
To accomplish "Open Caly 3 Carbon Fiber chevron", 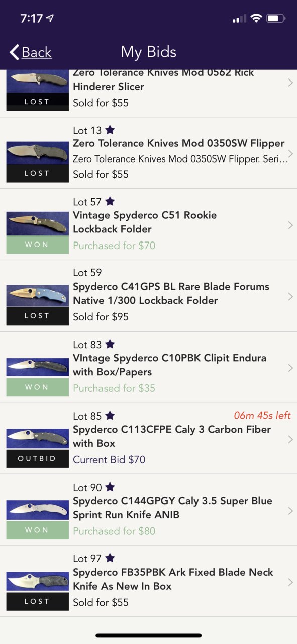I will point(290,439).
